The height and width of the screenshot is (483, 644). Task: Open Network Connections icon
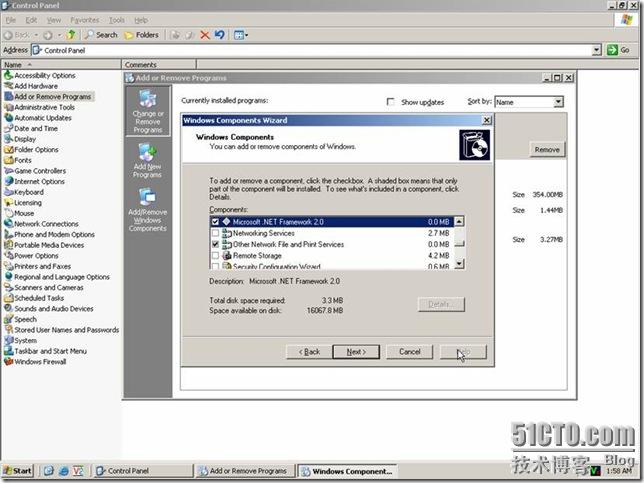tap(9, 224)
